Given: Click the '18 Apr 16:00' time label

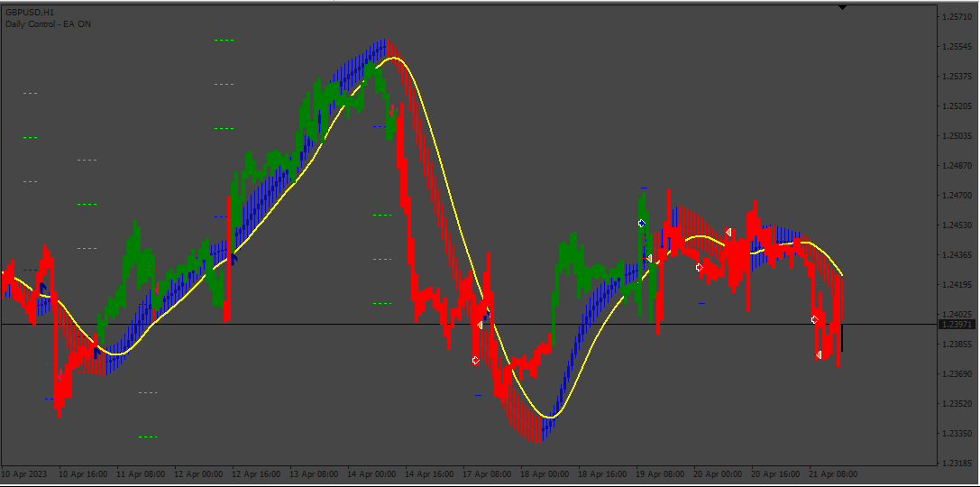Looking at the screenshot, I should click(604, 474).
